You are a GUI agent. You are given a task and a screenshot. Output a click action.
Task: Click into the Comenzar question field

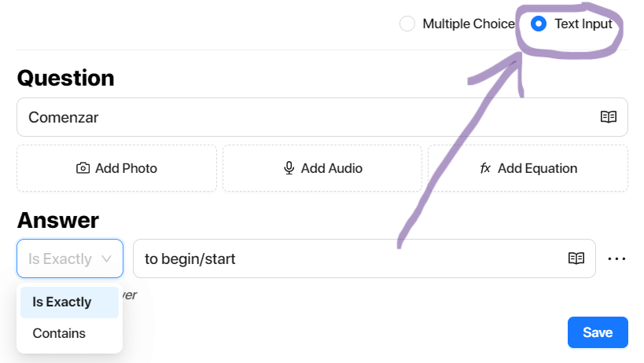(x=322, y=117)
